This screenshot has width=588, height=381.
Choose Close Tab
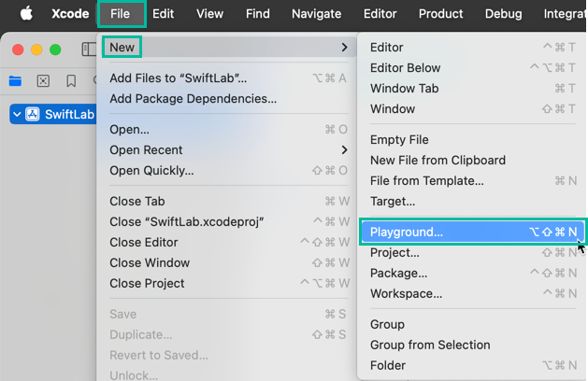tap(228, 202)
